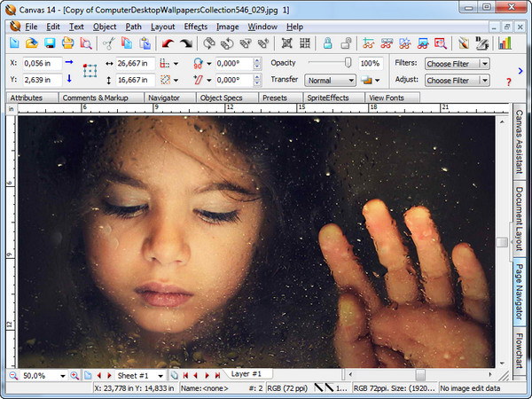
Task: Open the Sheet #1 selector dropdown
Action: pyautogui.click(x=160, y=376)
